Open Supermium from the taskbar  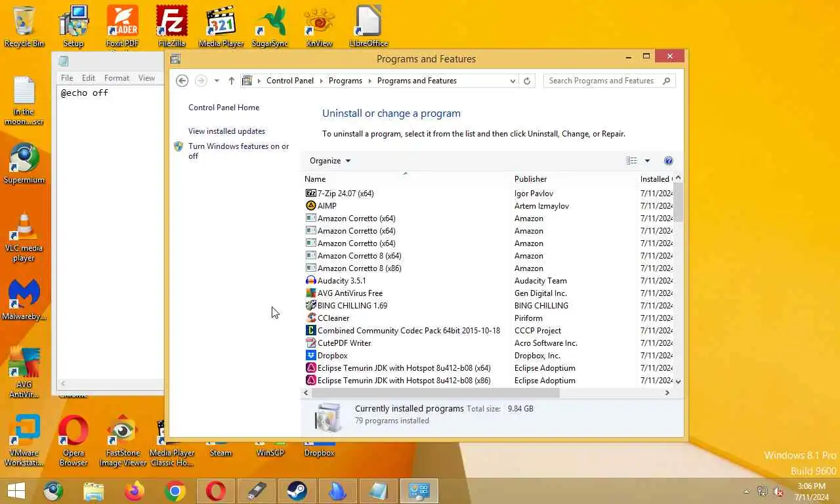point(54,491)
